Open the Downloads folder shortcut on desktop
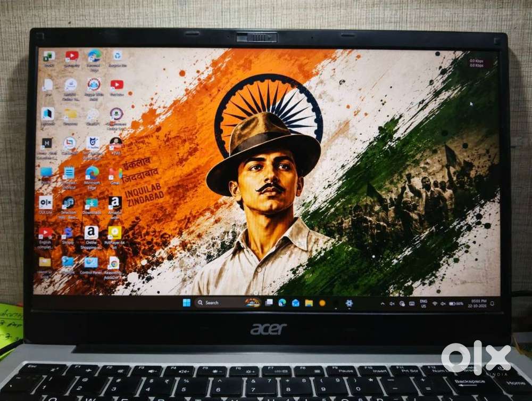The height and width of the screenshot is (401, 532). pyautogui.click(x=92, y=206)
